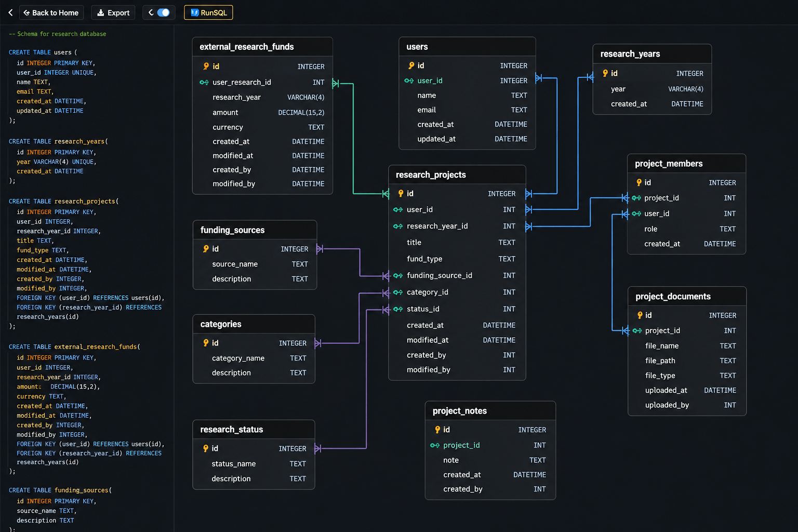This screenshot has height=532, width=798.
Task: Click the back chevron arrow at top-left
Action: (x=10, y=12)
